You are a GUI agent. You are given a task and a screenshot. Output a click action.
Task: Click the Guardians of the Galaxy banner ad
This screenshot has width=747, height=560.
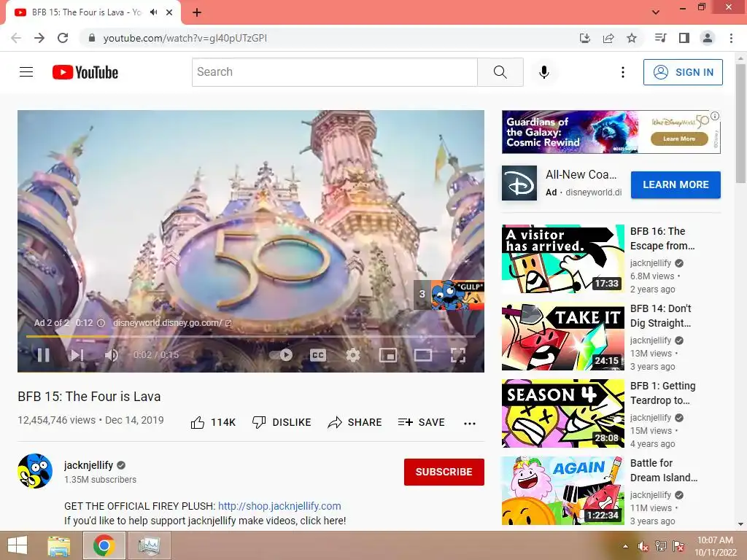(611, 132)
